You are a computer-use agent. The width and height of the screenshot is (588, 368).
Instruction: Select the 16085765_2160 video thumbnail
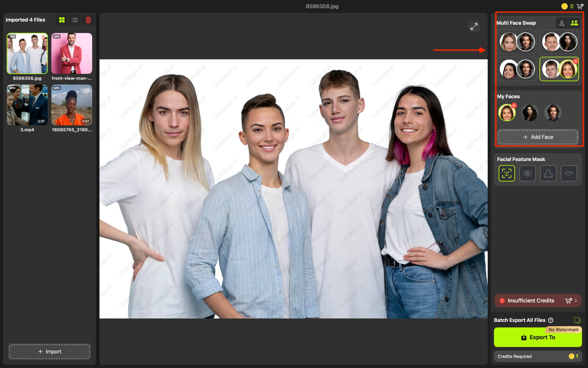click(72, 105)
